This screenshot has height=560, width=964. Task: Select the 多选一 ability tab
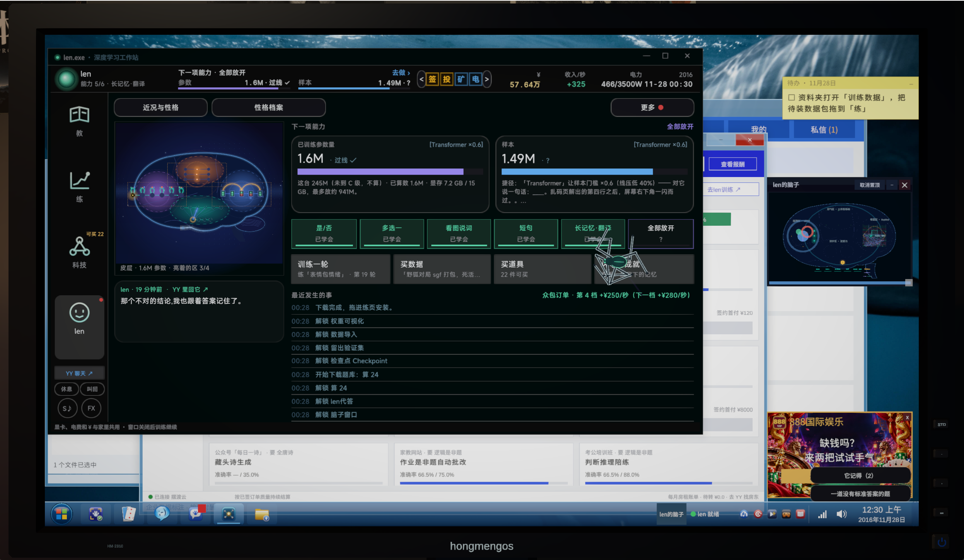(x=392, y=234)
